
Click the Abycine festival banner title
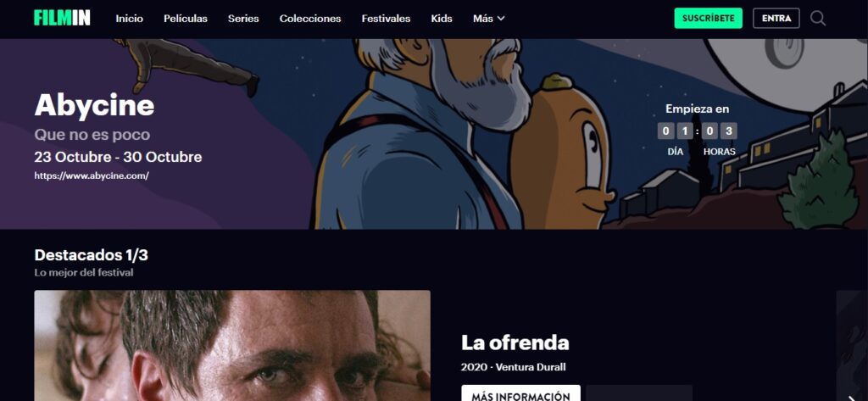(94, 105)
